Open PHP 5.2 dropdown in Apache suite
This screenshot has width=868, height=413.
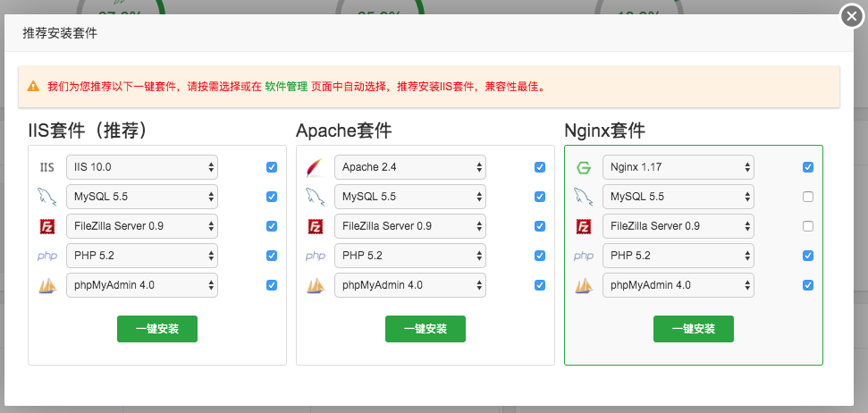409,256
